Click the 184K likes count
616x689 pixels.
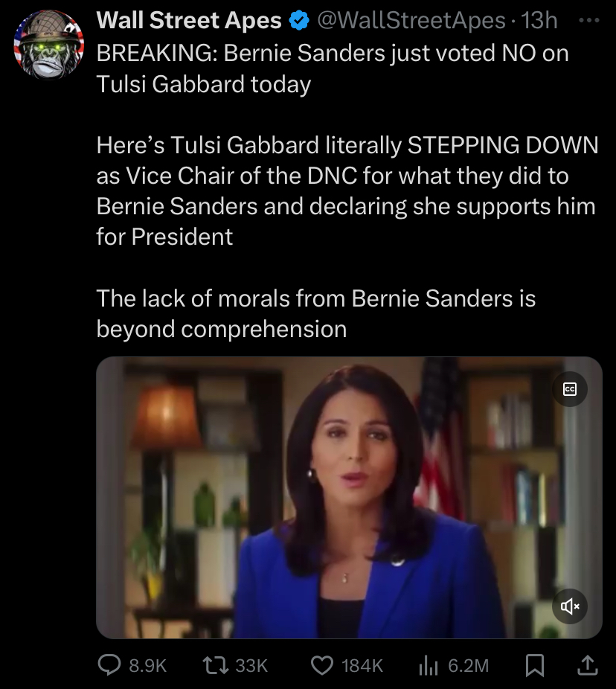[362, 666]
